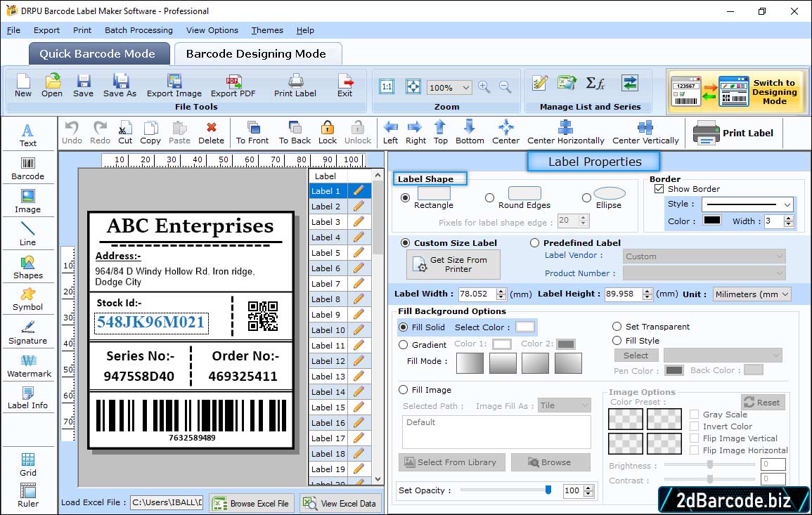Open the formula series Σfx icon
Screen dimensions: 812x515
tap(595, 83)
